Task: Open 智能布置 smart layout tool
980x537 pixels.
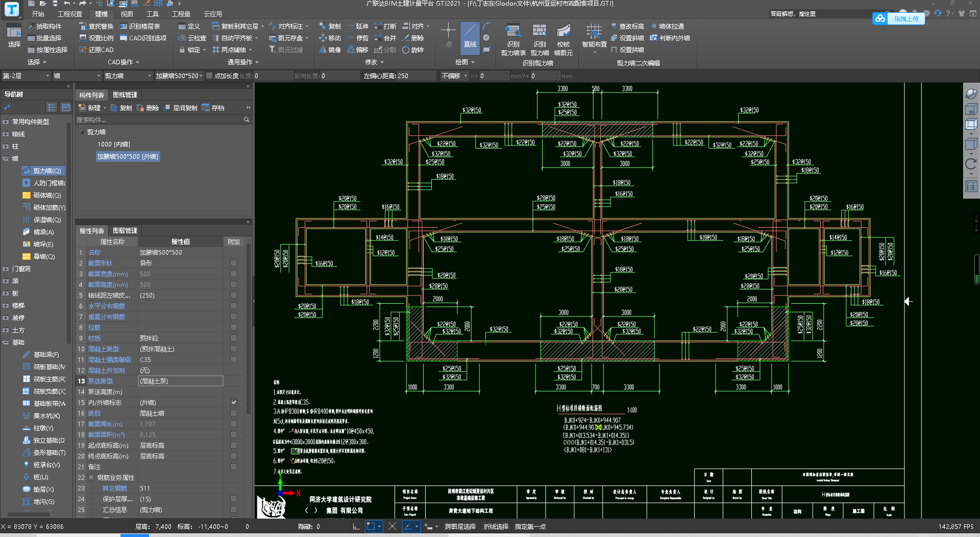Action: point(594,39)
